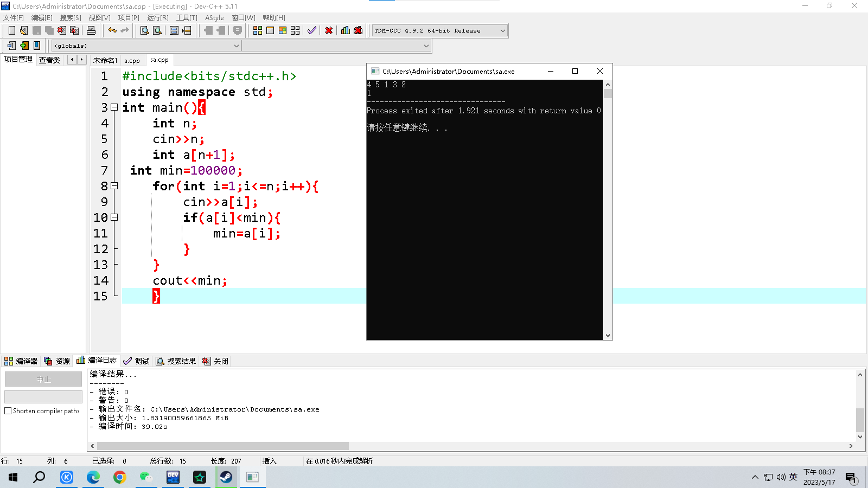Switch to the 未命名1 editor tab
The height and width of the screenshot is (488, 868).
coord(105,60)
